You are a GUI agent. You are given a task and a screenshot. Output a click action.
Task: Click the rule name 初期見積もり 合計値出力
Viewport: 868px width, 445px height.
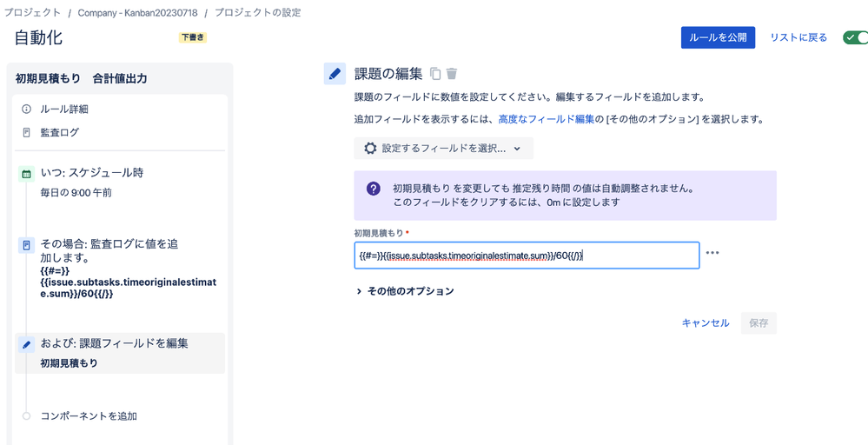pos(82,78)
